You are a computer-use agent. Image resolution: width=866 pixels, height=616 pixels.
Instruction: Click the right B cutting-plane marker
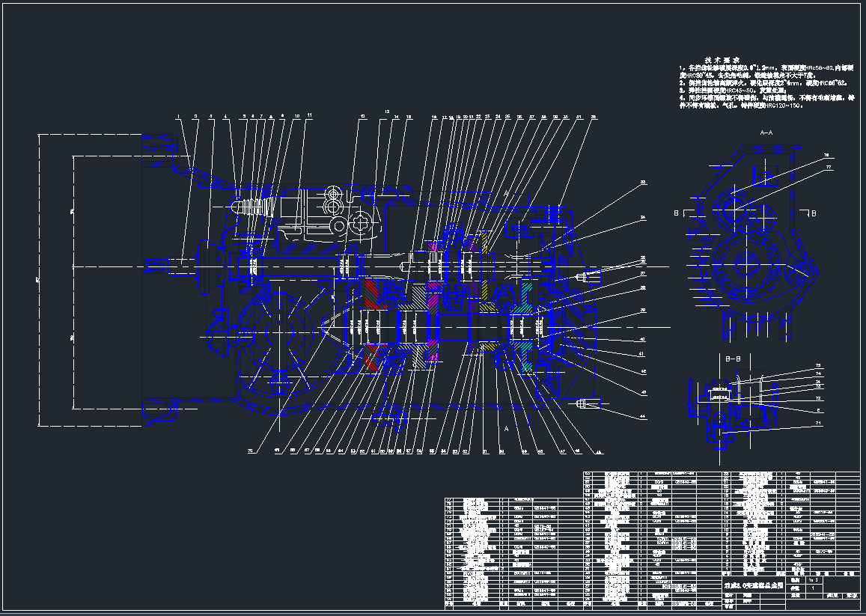coord(813,213)
